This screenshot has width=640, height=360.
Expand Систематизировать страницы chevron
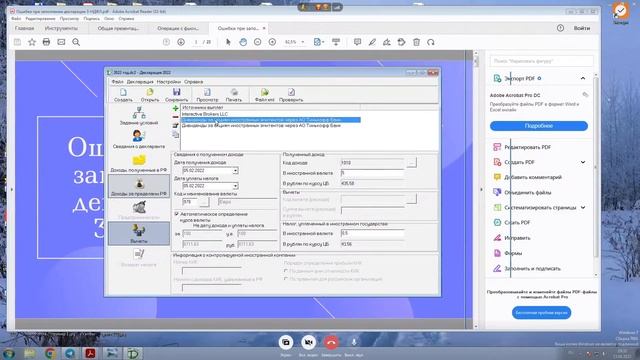(583, 207)
